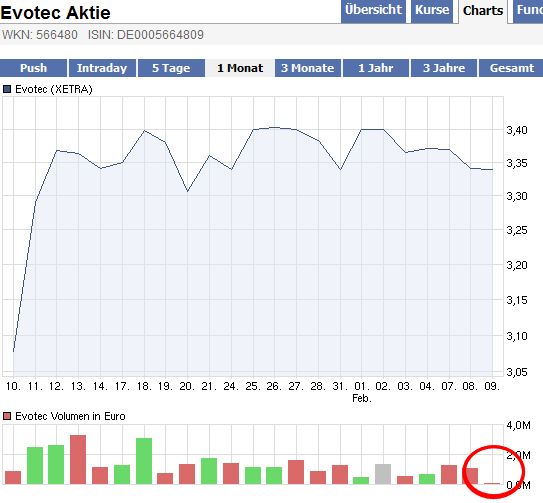The height and width of the screenshot is (503, 543).
Task: Click the red volume bar for 27.
Action: pyautogui.click(x=296, y=472)
